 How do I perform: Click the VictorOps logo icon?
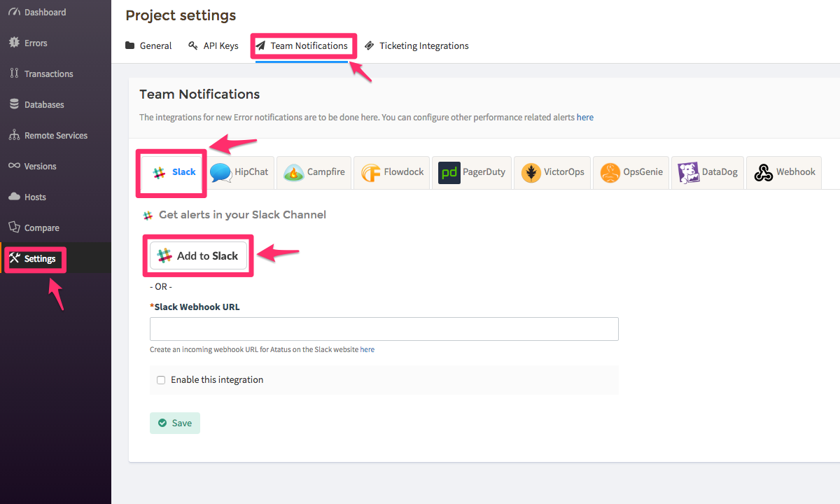click(x=531, y=172)
